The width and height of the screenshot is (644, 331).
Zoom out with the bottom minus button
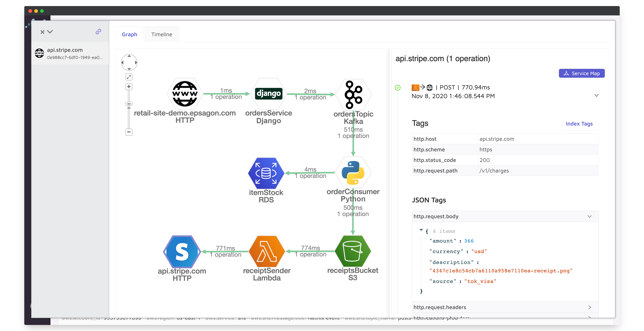pos(129,132)
